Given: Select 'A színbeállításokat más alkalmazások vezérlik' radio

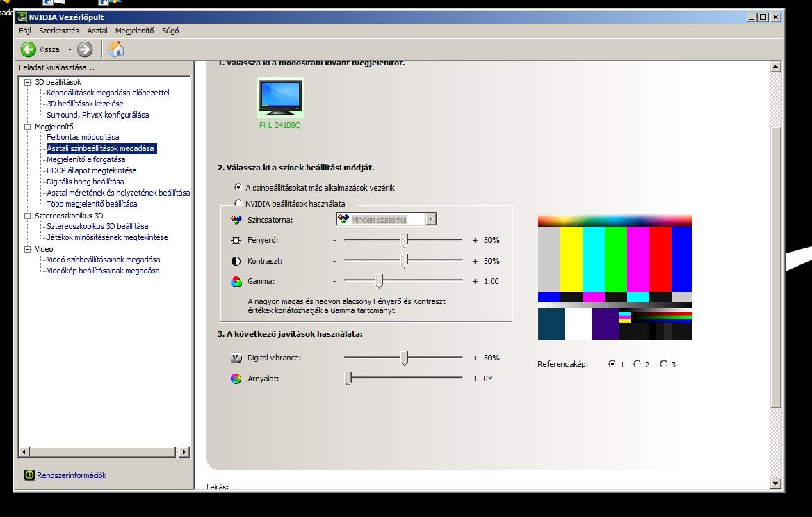Looking at the screenshot, I should point(238,187).
